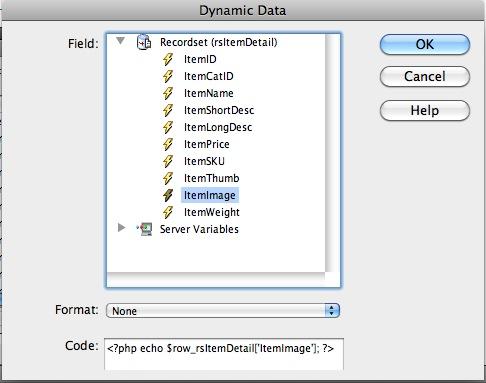Viewport: 486px width, 383px height.
Task: Click the Server Variables computer icon
Action: [145, 229]
